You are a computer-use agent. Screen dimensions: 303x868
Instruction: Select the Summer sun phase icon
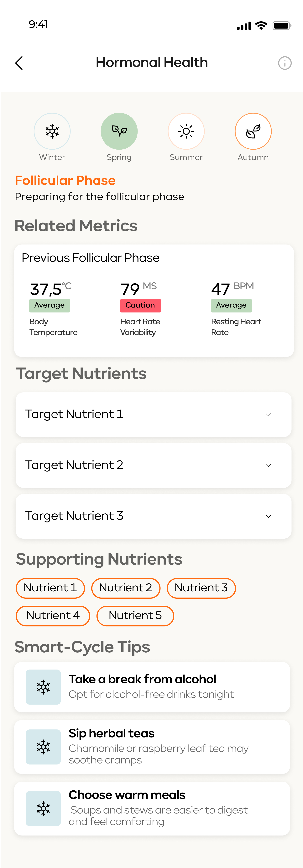pos(186,131)
